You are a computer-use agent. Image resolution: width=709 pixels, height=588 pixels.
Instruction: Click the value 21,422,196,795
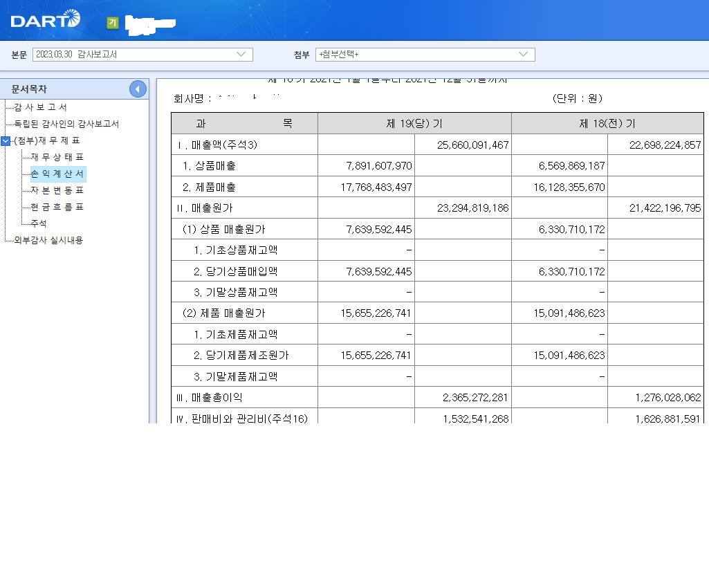665,208
